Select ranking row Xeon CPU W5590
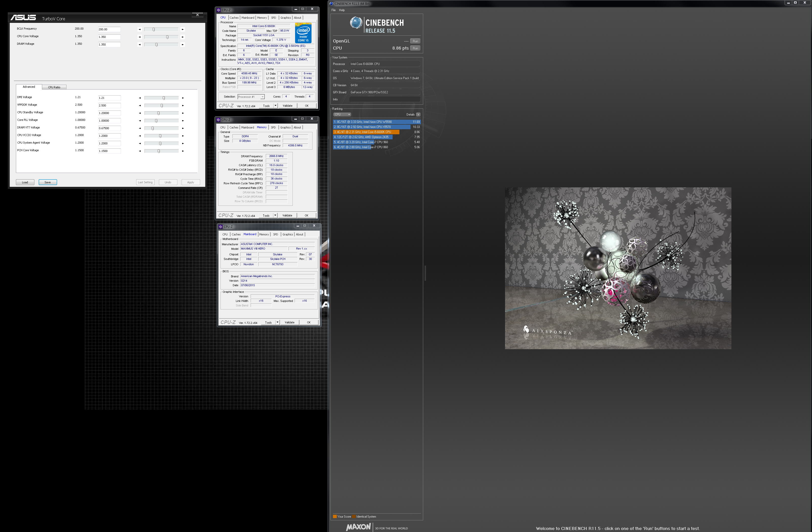The width and height of the screenshot is (812, 532). pos(376,122)
